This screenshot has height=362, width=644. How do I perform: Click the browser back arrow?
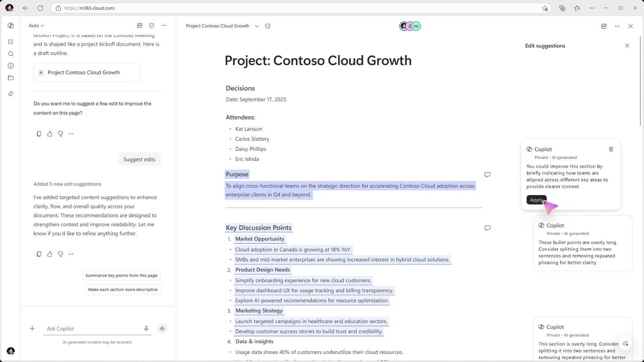tap(25, 8)
